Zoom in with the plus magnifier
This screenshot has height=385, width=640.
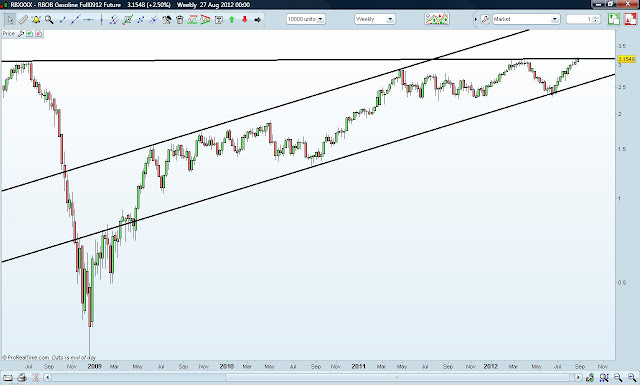point(631,378)
